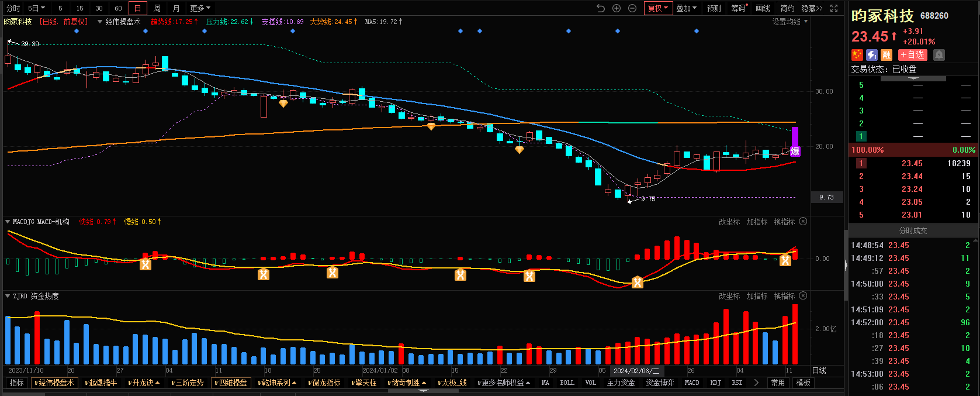Select the 指标 tab at bottom
Screen dimensions: 980x396
tap(17, 383)
